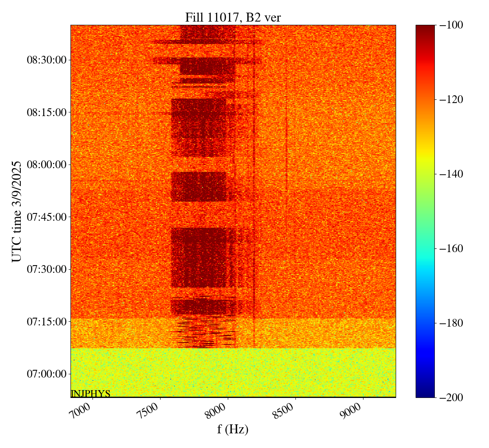Click the −200 colorbar tick label
Screen dimensions: 489x448
[451, 398]
